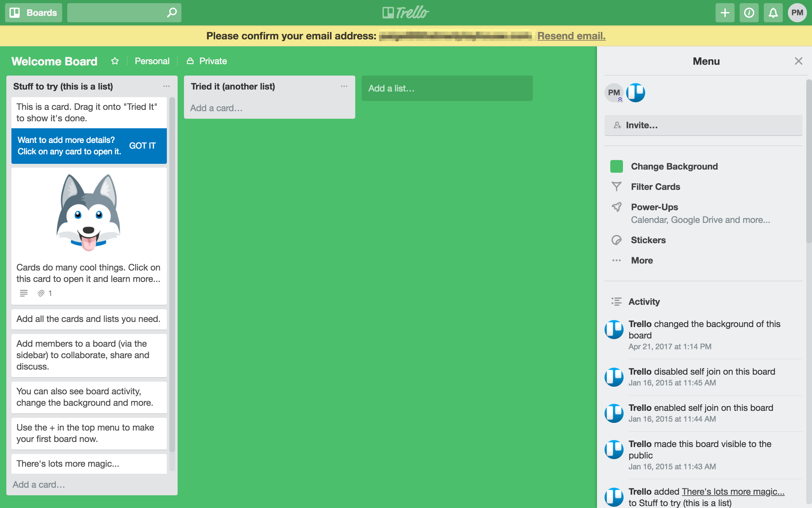Open 'Add members to a board' card
This screenshot has width=812, height=508.
89,355
